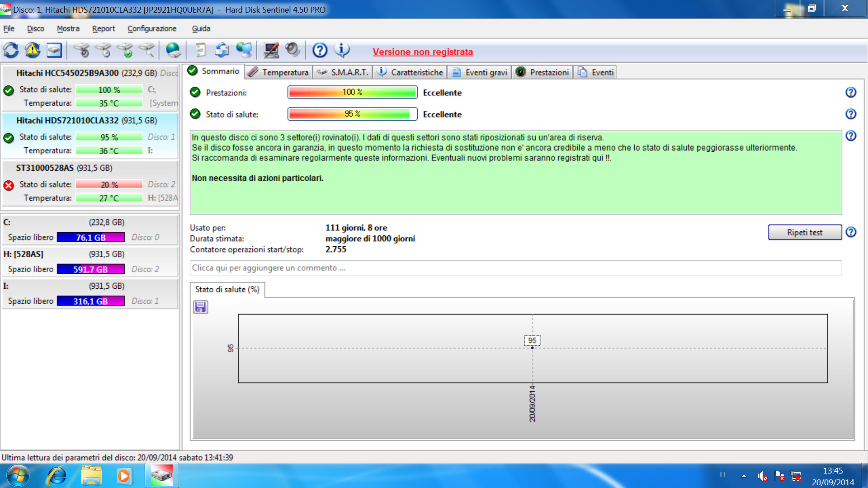The width and height of the screenshot is (868, 488).
Task: Click the 2.755 start/stop counter value
Action: [336, 249]
